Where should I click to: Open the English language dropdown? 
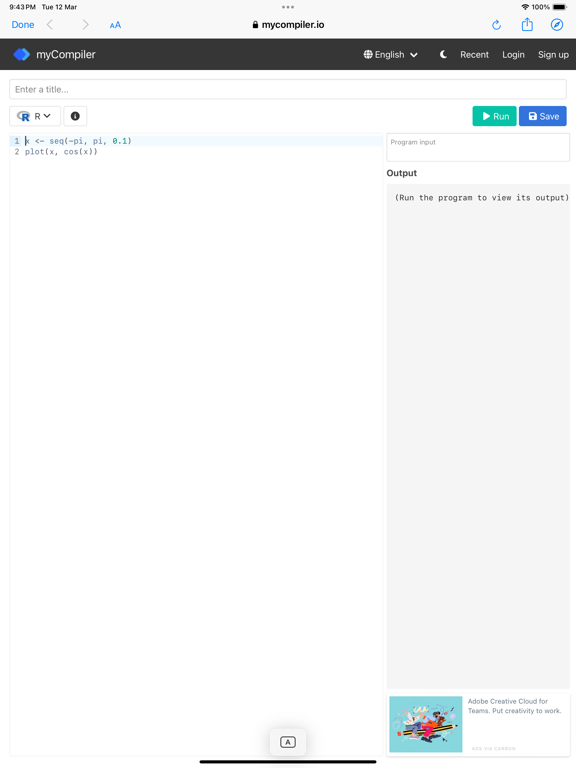pyautogui.click(x=390, y=54)
